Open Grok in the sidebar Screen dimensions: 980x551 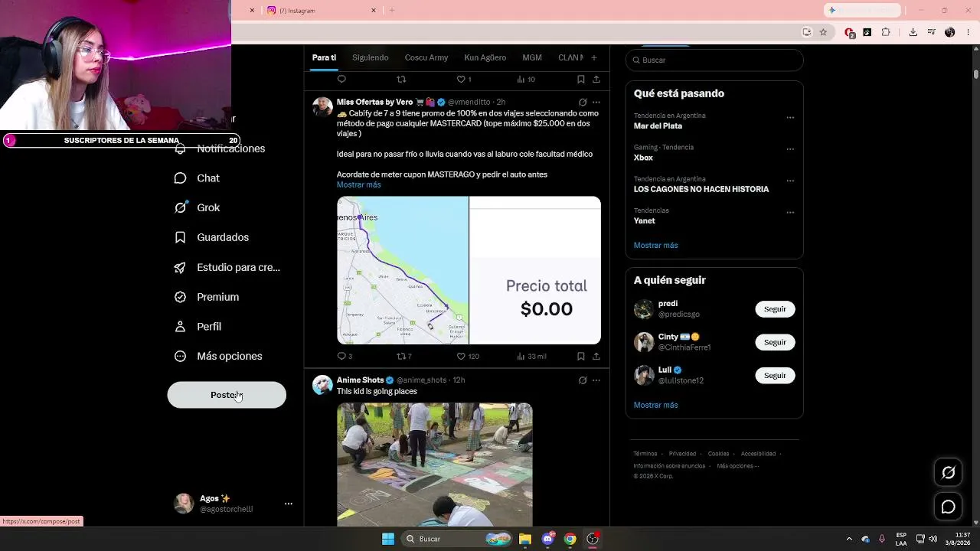(198, 207)
